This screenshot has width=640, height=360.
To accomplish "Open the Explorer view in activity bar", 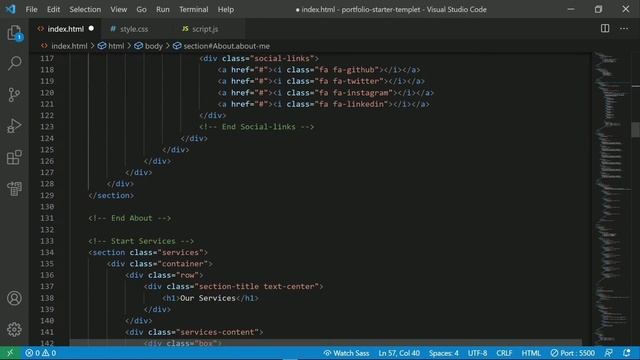I will coord(14,33).
